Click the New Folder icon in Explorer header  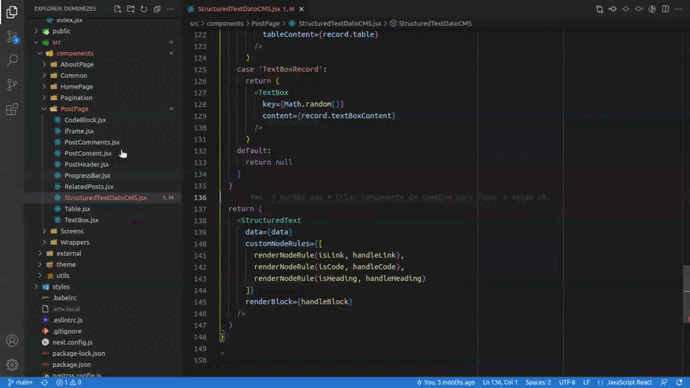tap(131, 9)
